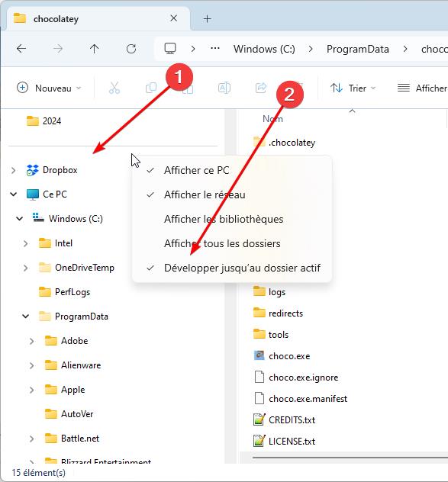448x482 pixels.
Task: Expand the OneDriveTemp folder node
Action: [x=25, y=268]
